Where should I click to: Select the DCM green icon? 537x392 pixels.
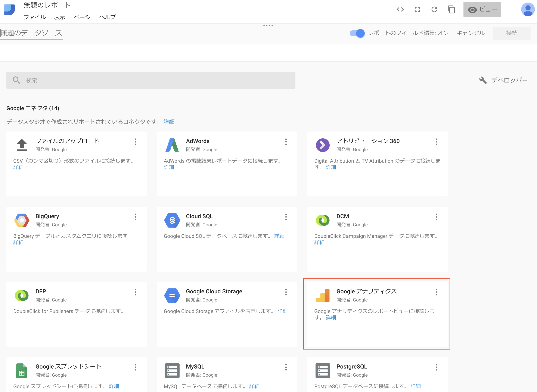(x=322, y=220)
